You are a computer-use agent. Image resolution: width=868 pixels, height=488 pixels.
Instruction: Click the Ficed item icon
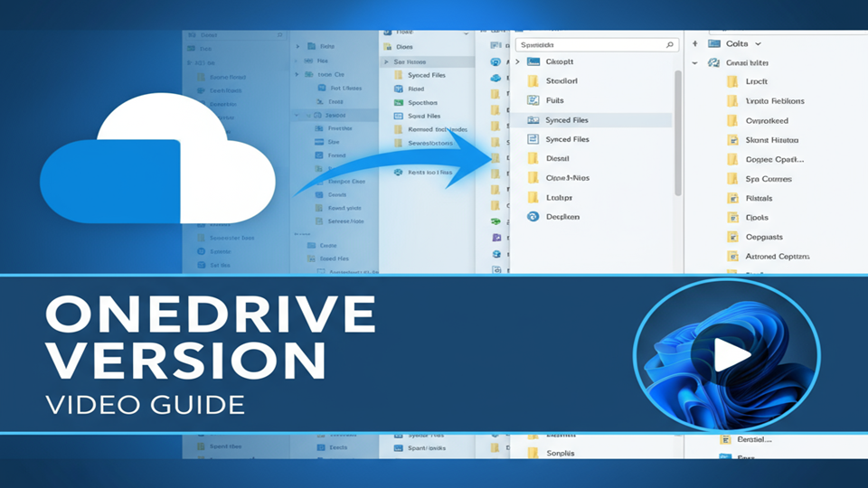[398, 89]
